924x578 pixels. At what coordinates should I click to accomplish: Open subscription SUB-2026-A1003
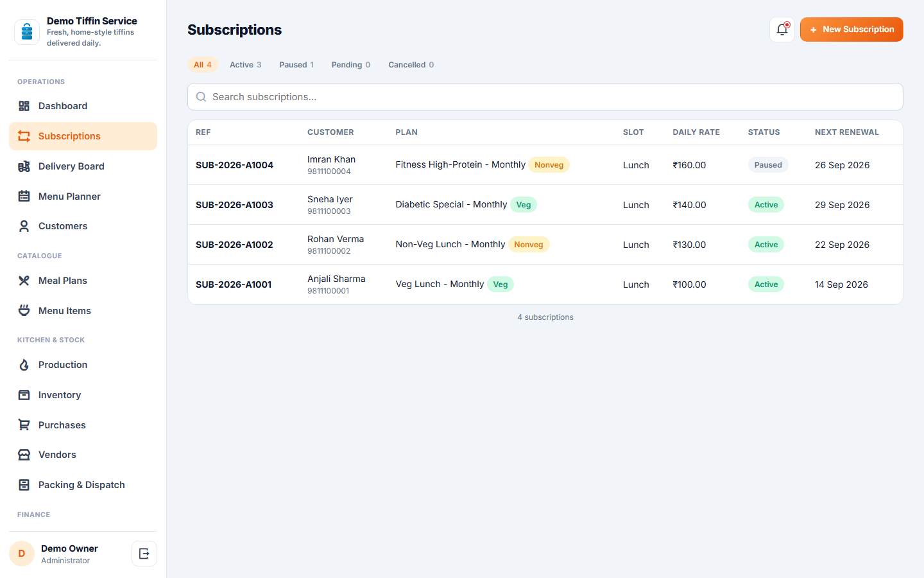click(235, 205)
